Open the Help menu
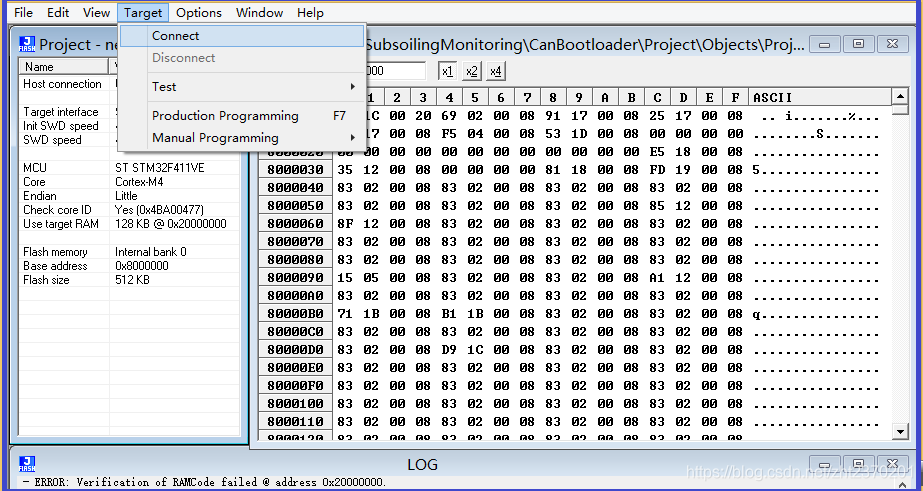923x491 pixels. [310, 12]
